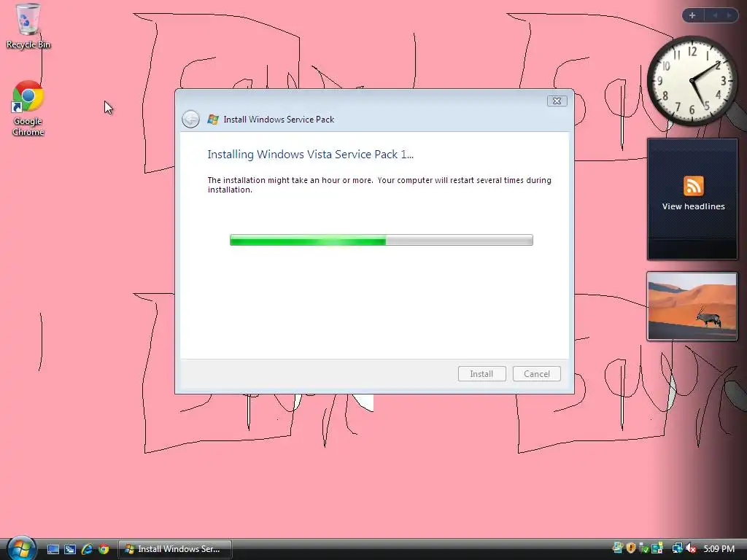The height and width of the screenshot is (560, 747).
Task: Click the grayed-out Install button
Action: (x=481, y=374)
